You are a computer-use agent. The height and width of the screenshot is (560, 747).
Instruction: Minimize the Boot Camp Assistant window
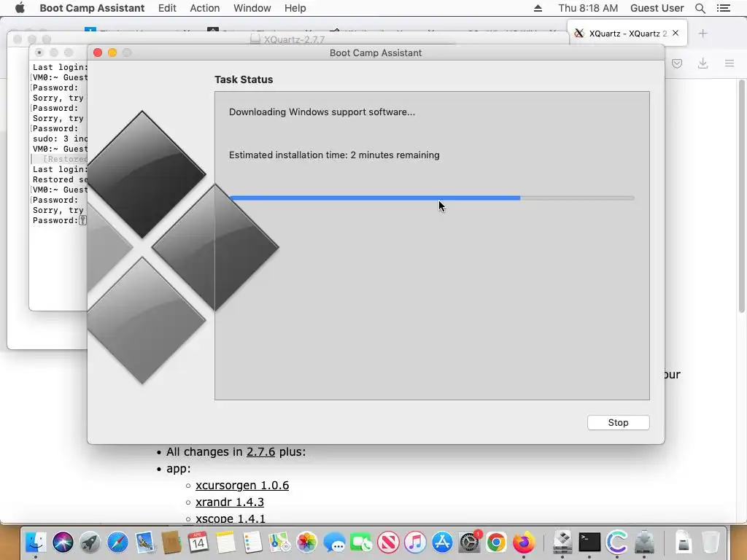tap(112, 52)
